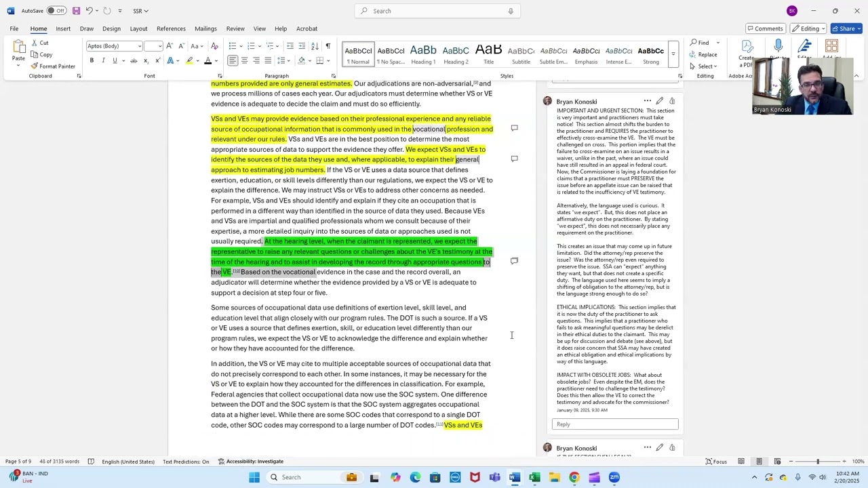Click the Paste clipboard icon
Screen dimensions: 868x488
(18, 47)
